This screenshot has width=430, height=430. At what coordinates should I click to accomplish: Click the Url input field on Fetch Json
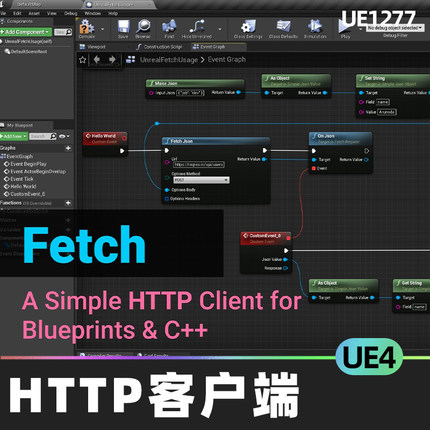(x=199, y=165)
